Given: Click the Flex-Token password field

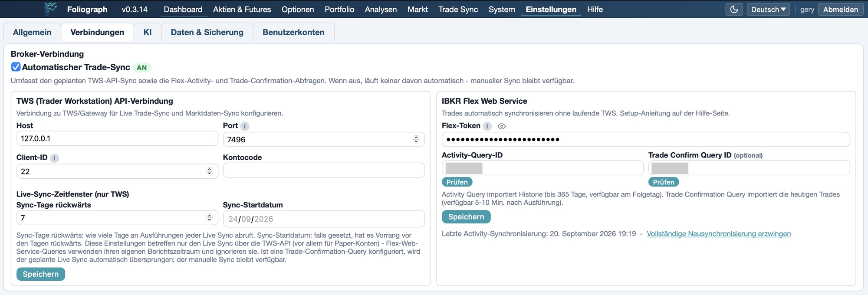Looking at the screenshot, I should pyautogui.click(x=646, y=139).
